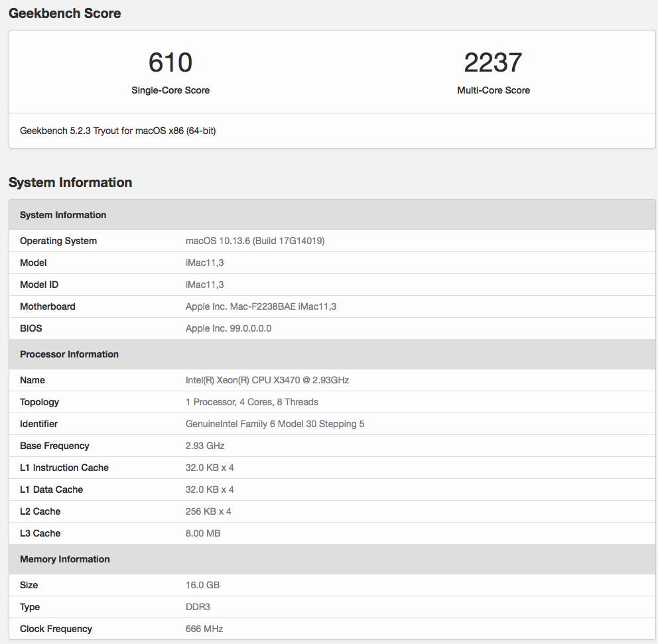This screenshot has width=658, height=644.
Task: Click the Identifier label
Action: [x=38, y=424]
